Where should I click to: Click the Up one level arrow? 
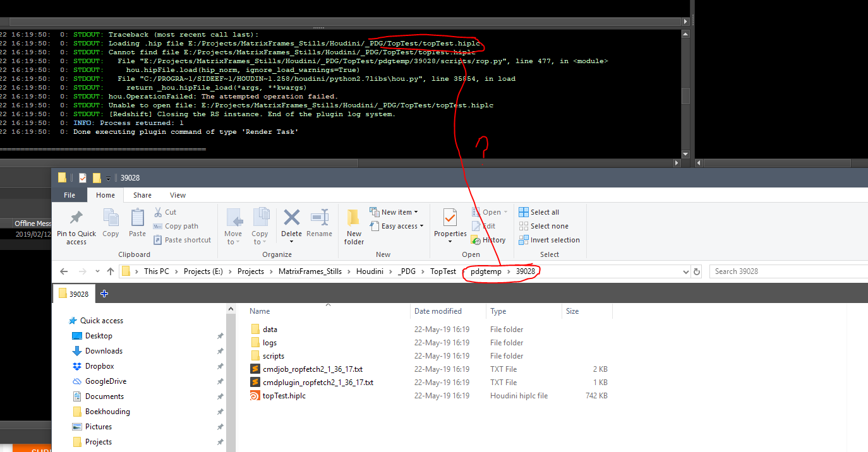(x=111, y=271)
